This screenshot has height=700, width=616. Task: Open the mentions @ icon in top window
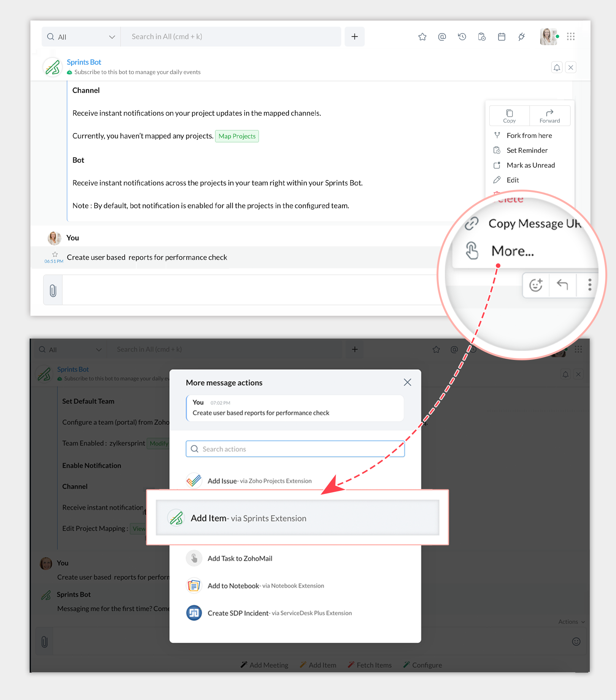442,37
